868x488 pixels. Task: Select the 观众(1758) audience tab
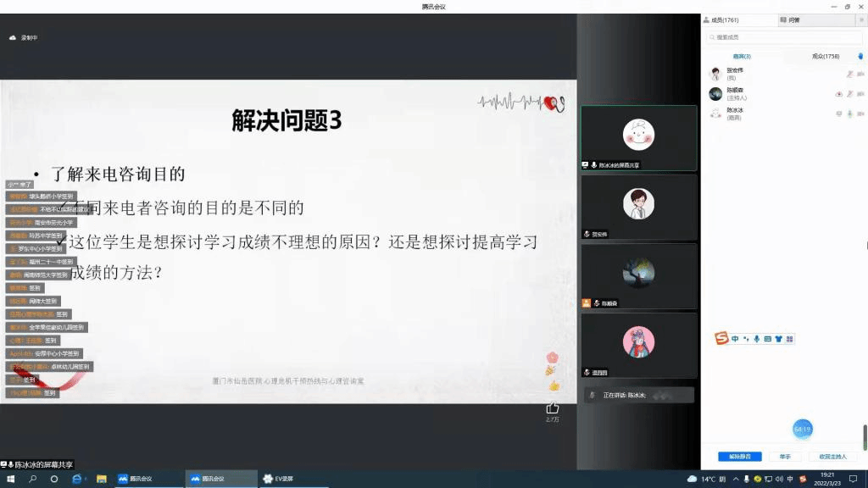click(825, 56)
